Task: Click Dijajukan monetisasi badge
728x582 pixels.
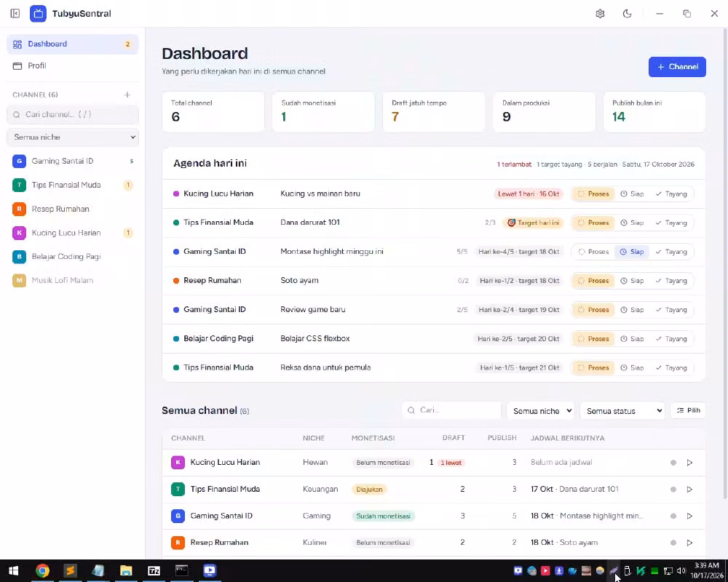Action: [x=369, y=489]
